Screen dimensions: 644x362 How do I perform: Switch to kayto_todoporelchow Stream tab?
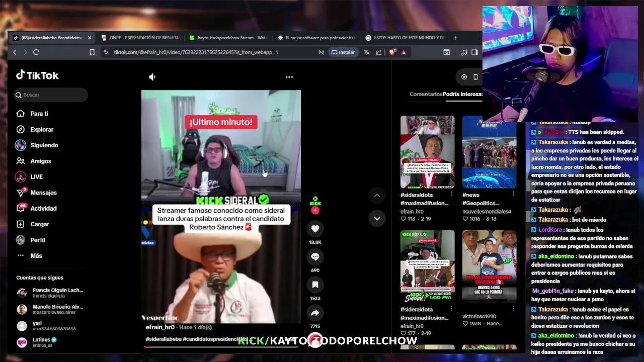(229, 38)
